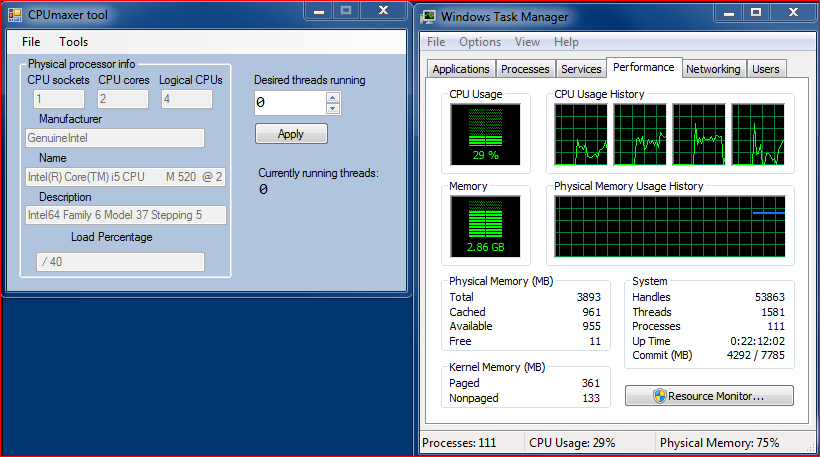Click the Apply button in CPUmaxer

pos(291,134)
